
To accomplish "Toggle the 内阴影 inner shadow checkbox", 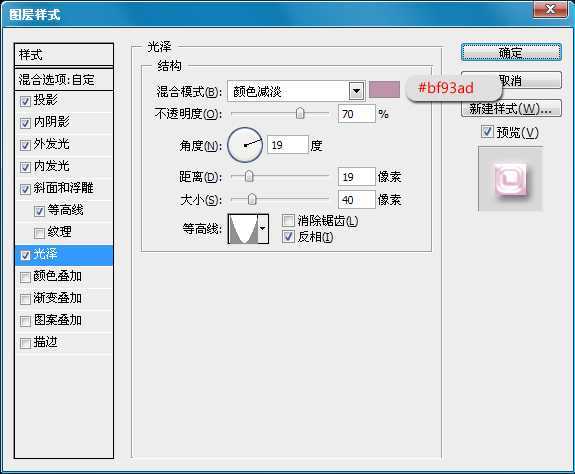I will (25, 123).
